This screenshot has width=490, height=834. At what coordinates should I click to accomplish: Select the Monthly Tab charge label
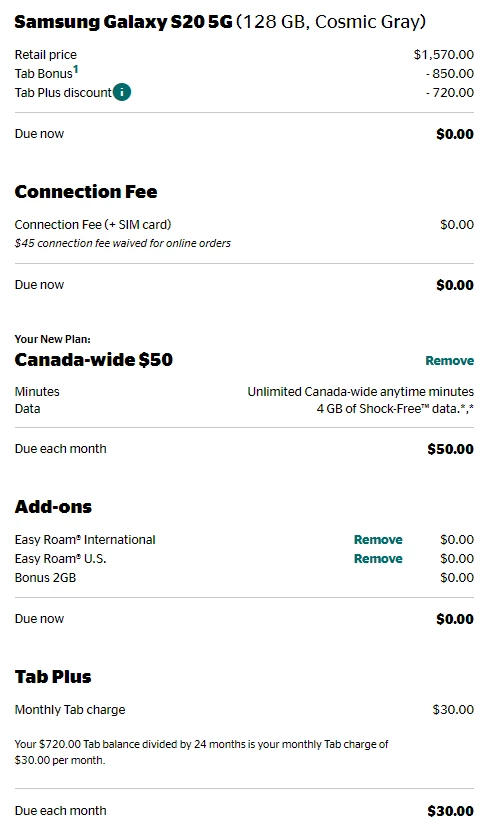pos(70,710)
